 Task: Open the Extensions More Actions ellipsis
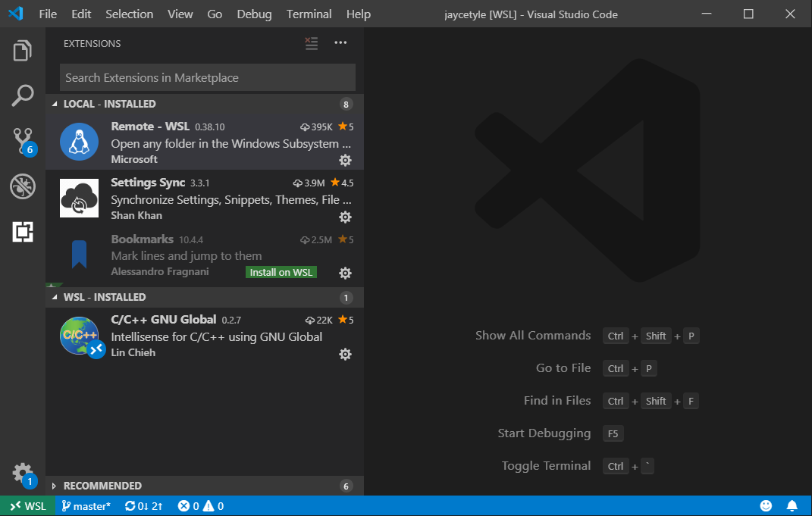[x=340, y=43]
